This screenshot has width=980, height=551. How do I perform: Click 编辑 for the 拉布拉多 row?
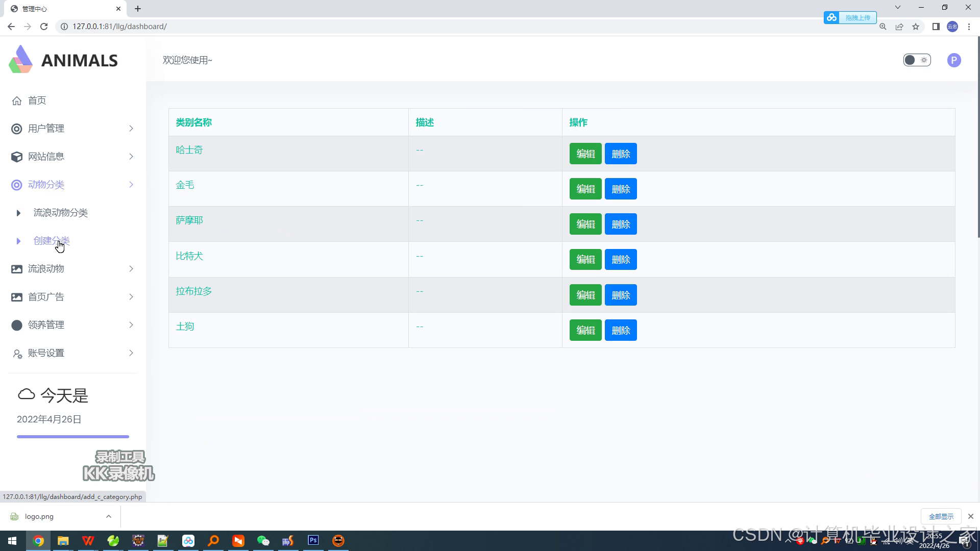pyautogui.click(x=585, y=295)
